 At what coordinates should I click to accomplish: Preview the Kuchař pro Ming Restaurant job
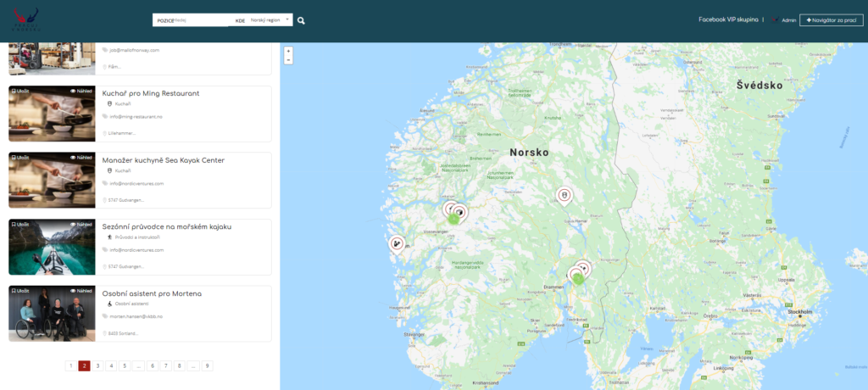(x=81, y=91)
